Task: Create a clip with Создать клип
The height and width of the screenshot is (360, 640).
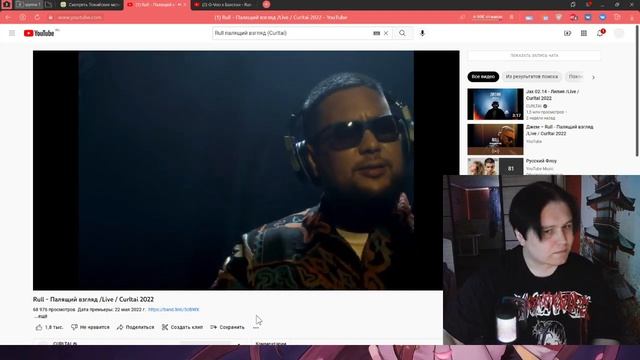Action: pos(182,327)
